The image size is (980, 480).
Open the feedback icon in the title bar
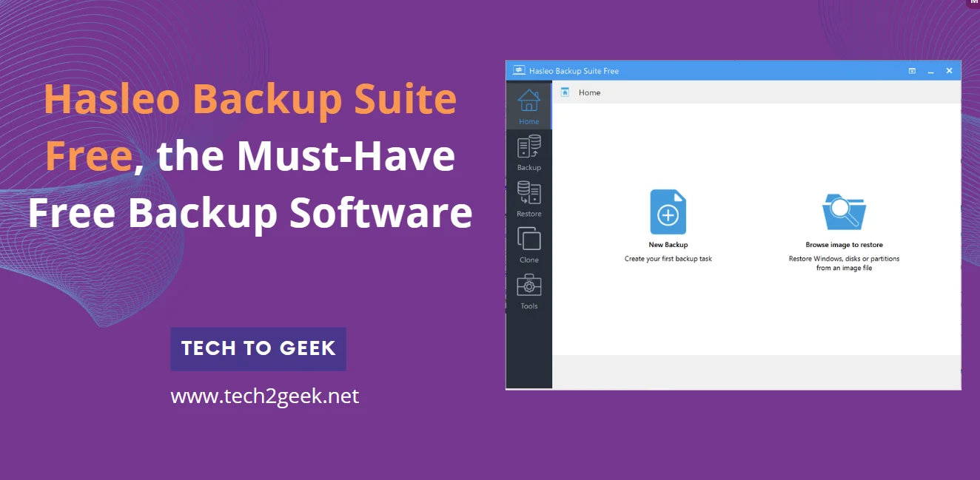pos(912,70)
